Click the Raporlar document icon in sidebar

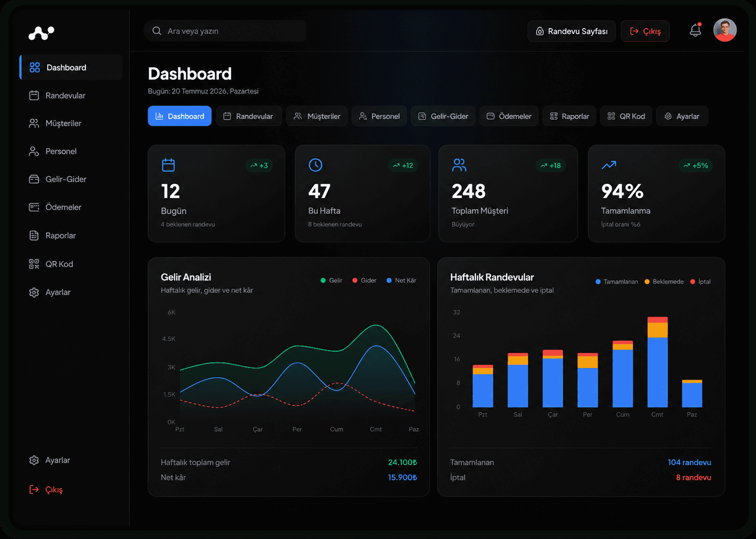point(34,236)
